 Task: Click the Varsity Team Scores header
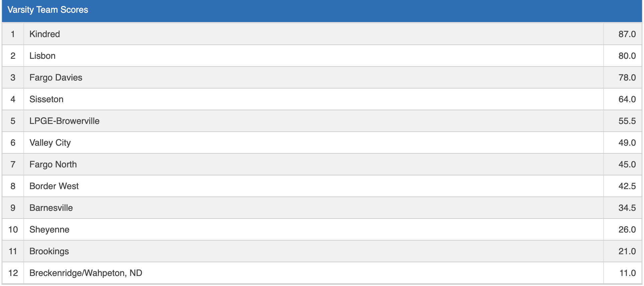coord(48,10)
